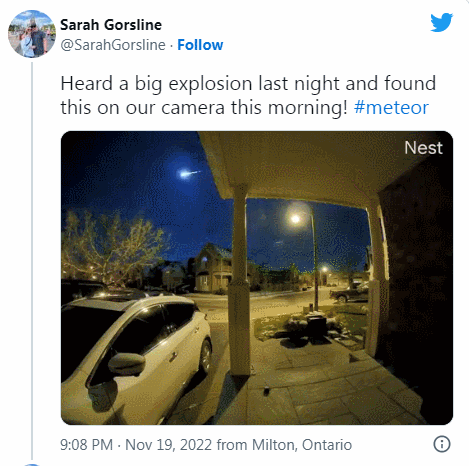Click the tweet text about the explosion
Viewport: 469px width, 466px height.
pyautogui.click(x=248, y=95)
